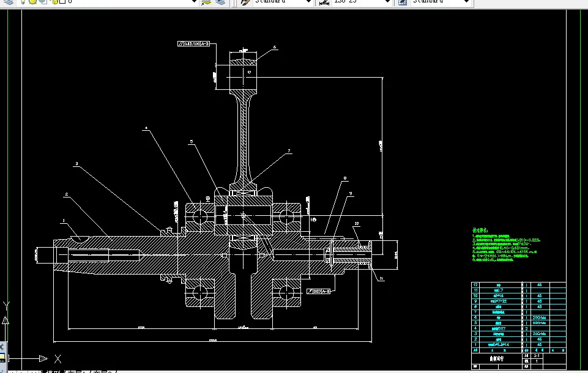The width and height of the screenshot is (588, 373).
Task: Select the 20CrMo material in row 6
Action: pos(539,317)
